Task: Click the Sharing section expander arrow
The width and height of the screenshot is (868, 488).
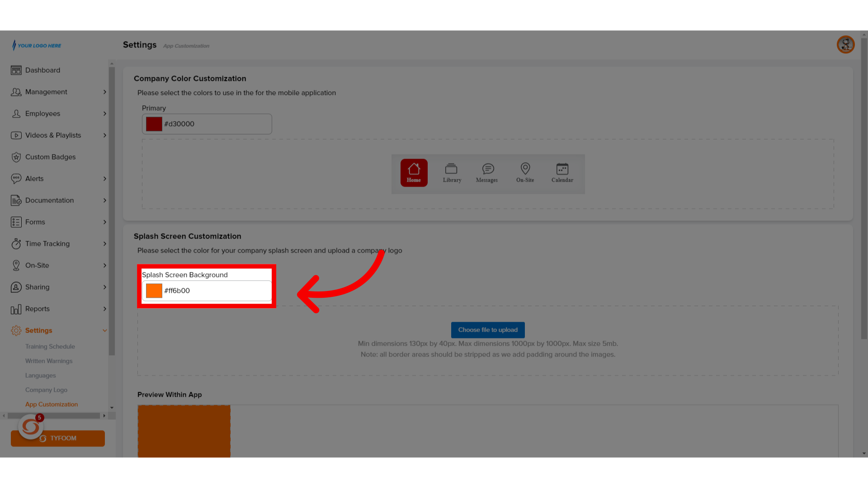Action: (104, 286)
